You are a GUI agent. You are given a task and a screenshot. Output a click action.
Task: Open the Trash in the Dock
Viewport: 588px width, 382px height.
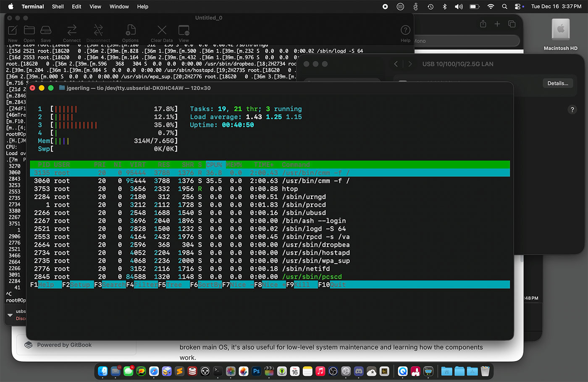(485, 371)
